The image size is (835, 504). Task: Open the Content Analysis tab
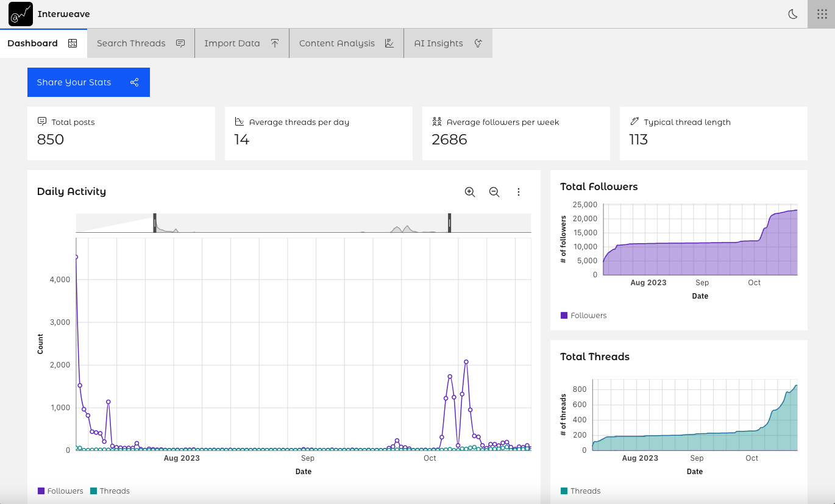pos(346,43)
